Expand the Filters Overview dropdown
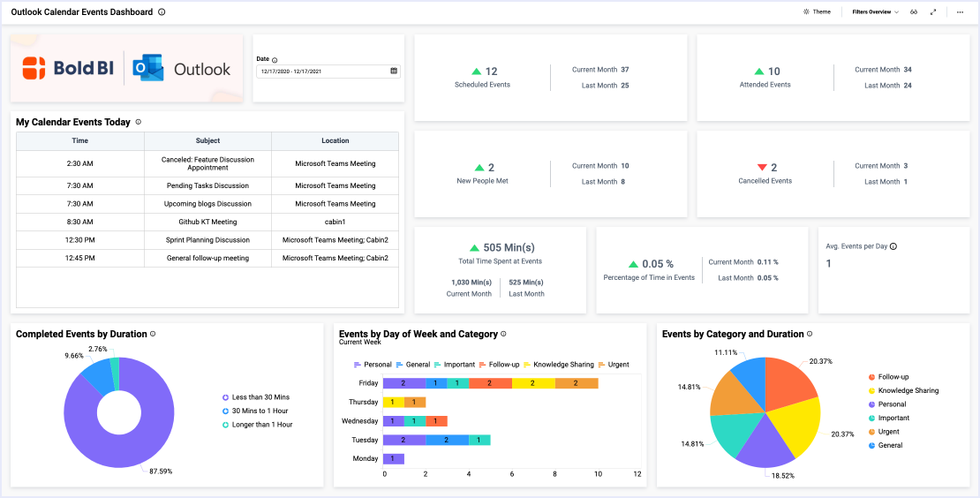 [875, 12]
